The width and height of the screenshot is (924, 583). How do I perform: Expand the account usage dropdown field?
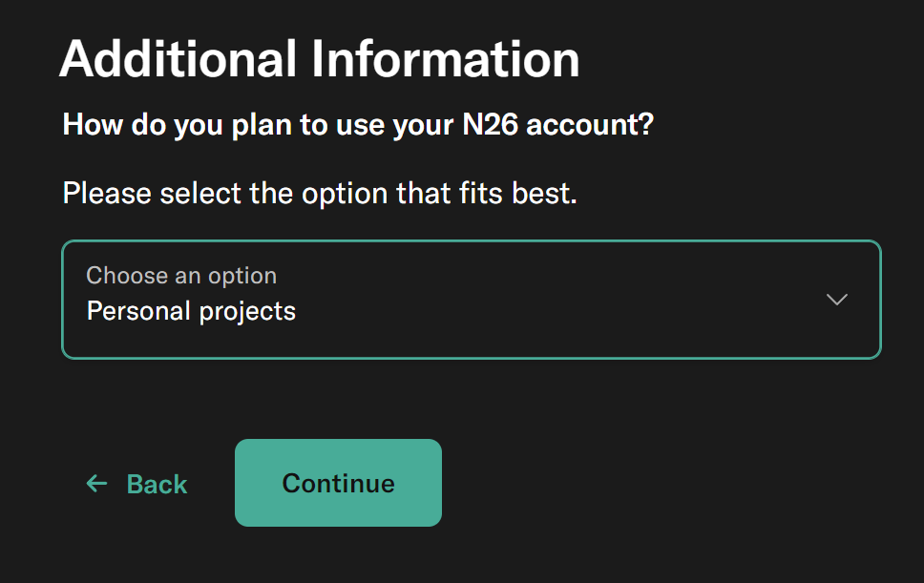click(471, 300)
